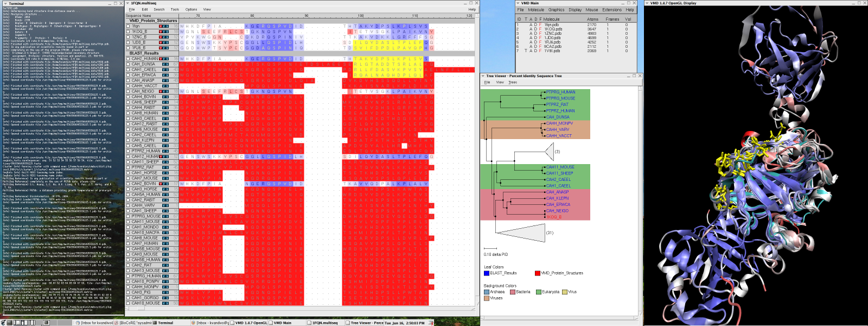Screen dimensions: 868x326
Task: Select the 1RJ6.pdb molecule row
Action: point(552,42)
